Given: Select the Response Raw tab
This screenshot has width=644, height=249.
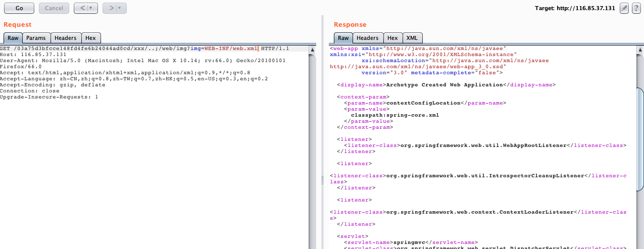Looking at the screenshot, I should [x=343, y=38].
